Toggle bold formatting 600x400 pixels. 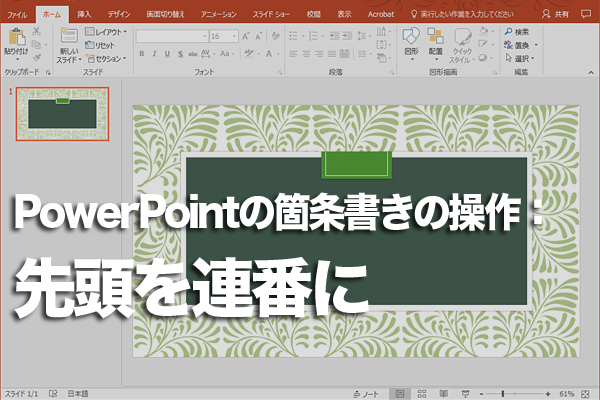pos(142,54)
